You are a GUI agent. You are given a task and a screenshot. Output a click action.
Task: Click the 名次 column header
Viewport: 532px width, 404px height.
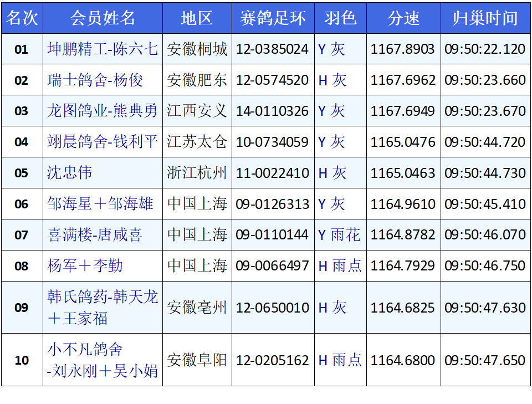coord(22,18)
